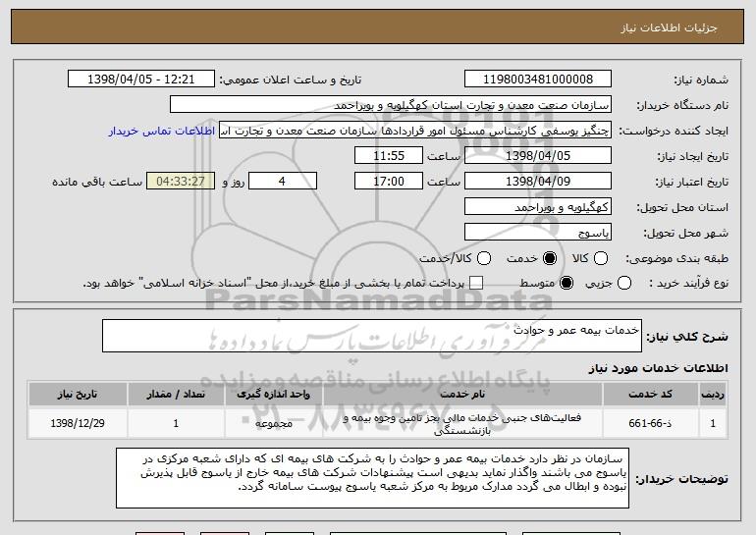756x535 pixels.
Task: Click the طبقه بندی موضوعی label
Action: (x=676, y=258)
